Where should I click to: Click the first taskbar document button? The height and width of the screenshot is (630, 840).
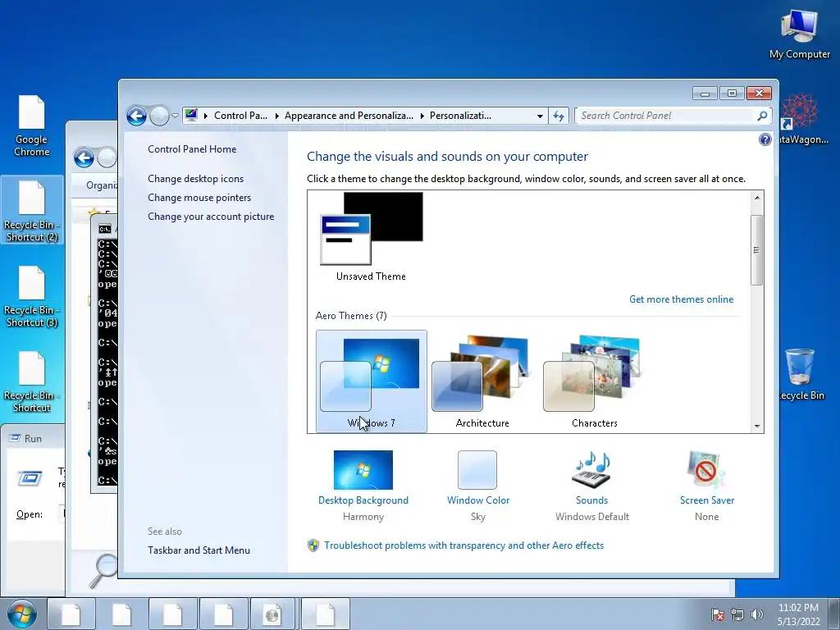coord(71,614)
